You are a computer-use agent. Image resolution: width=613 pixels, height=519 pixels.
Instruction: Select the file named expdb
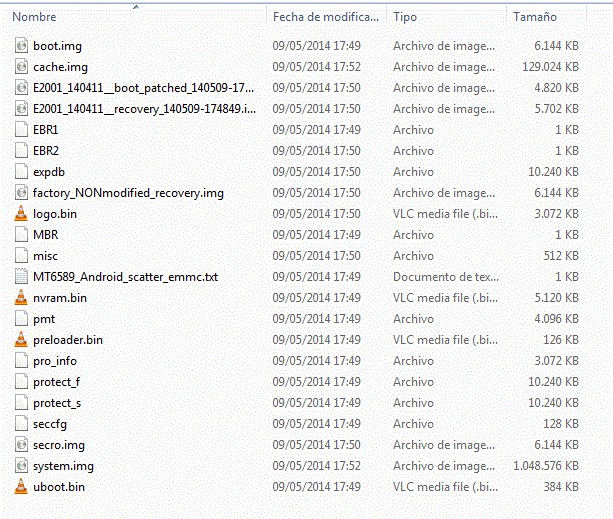pyautogui.click(x=49, y=172)
